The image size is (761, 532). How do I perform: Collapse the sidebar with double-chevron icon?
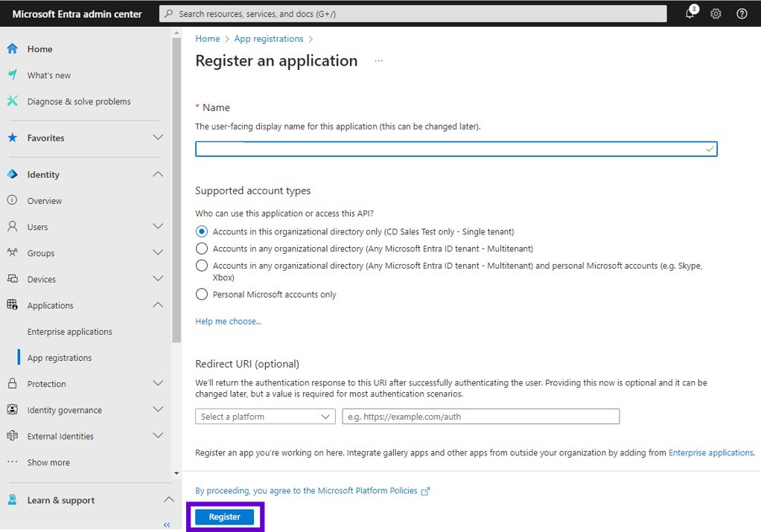pos(167,525)
